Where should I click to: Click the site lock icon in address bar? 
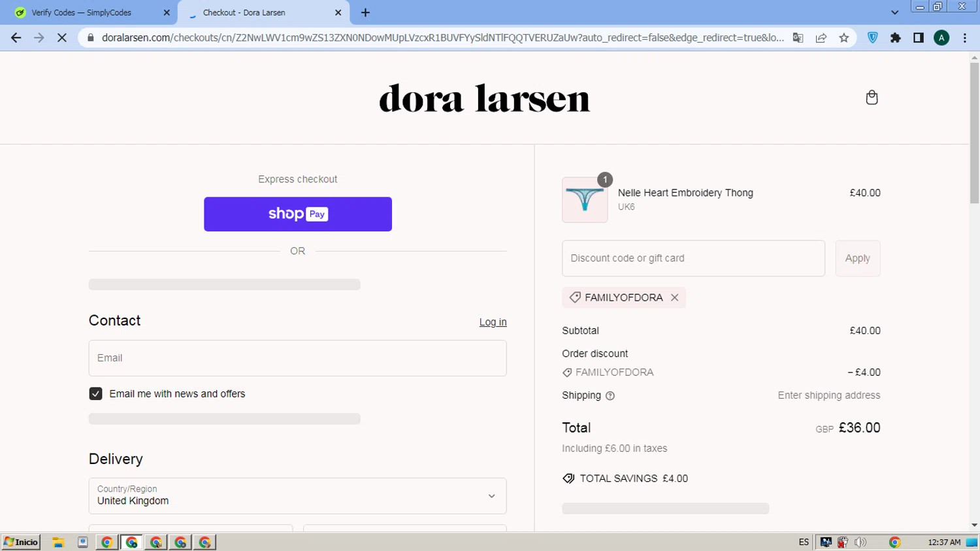pyautogui.click(x=91, y=38)
